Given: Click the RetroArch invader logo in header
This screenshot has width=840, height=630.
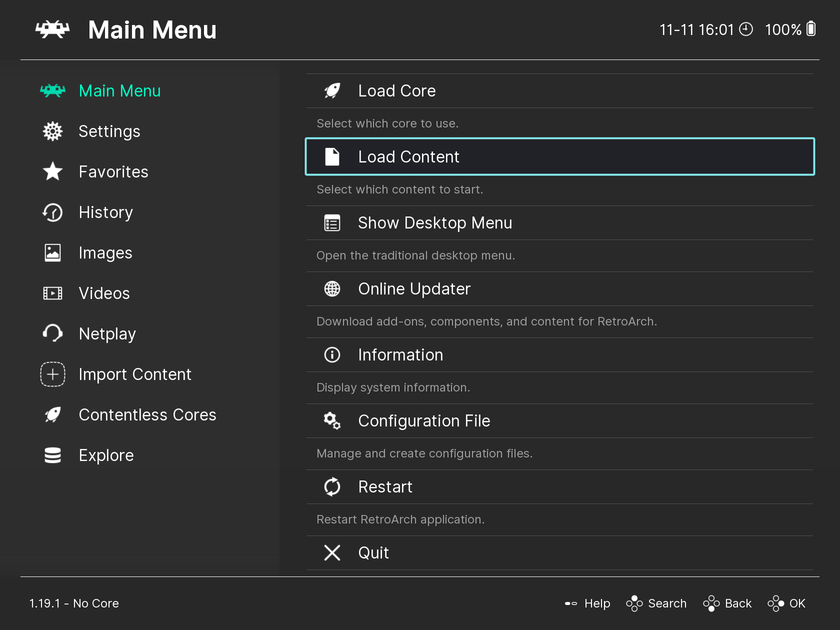Looking at the screenshot, I should [52, 29].
